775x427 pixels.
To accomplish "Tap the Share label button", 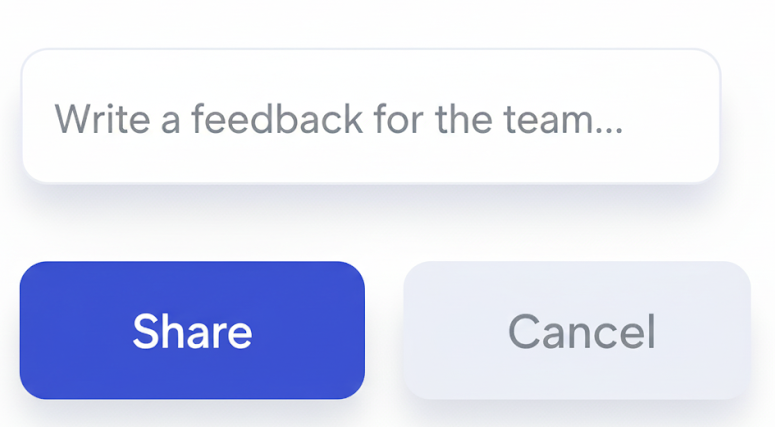I will click(192, 331).
